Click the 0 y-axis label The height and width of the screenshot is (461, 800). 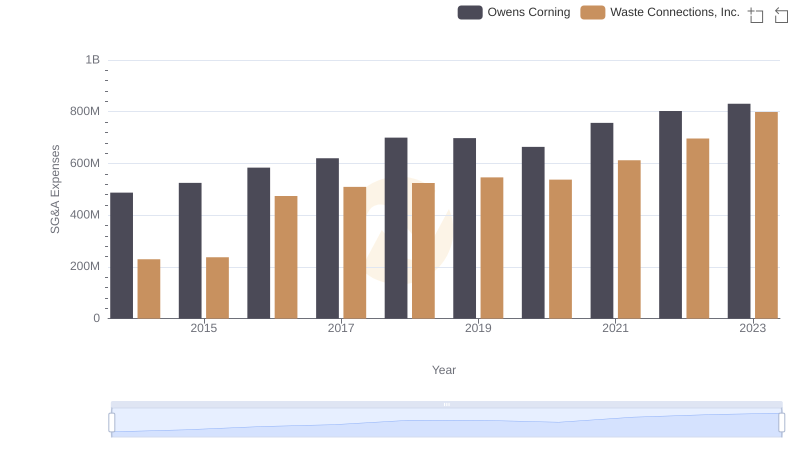tap(96, 318)
